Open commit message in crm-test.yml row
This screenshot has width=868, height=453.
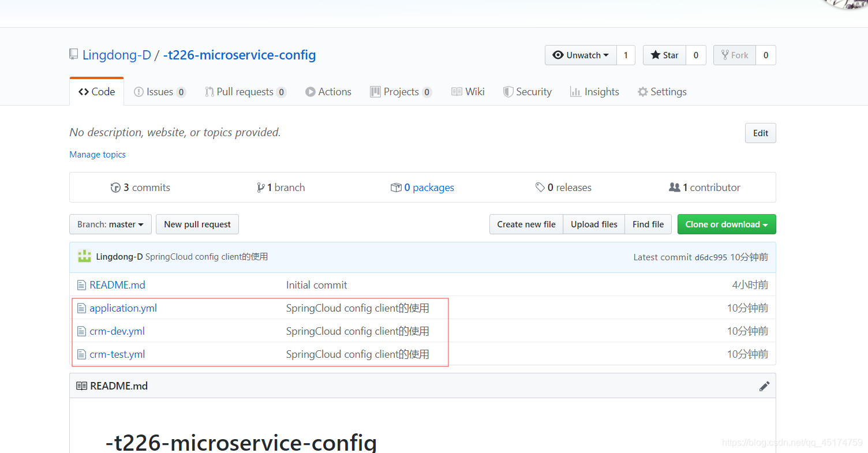pos(358,354)
